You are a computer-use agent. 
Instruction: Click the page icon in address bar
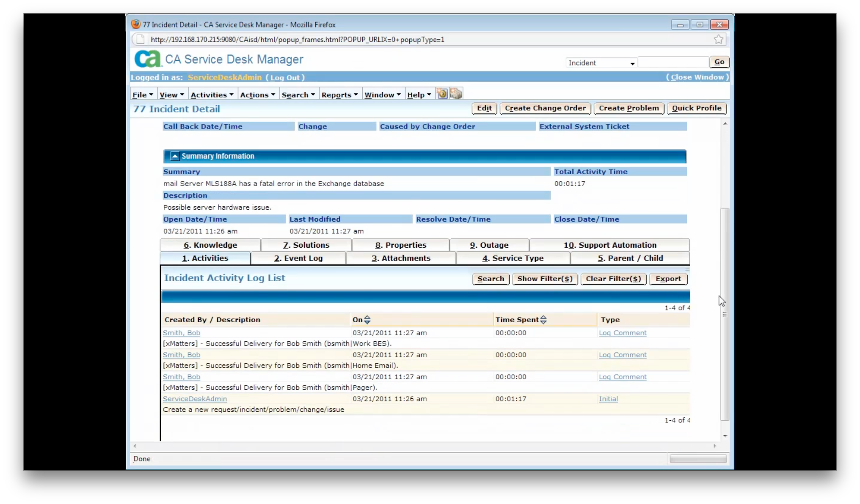[x=140, y=39]
